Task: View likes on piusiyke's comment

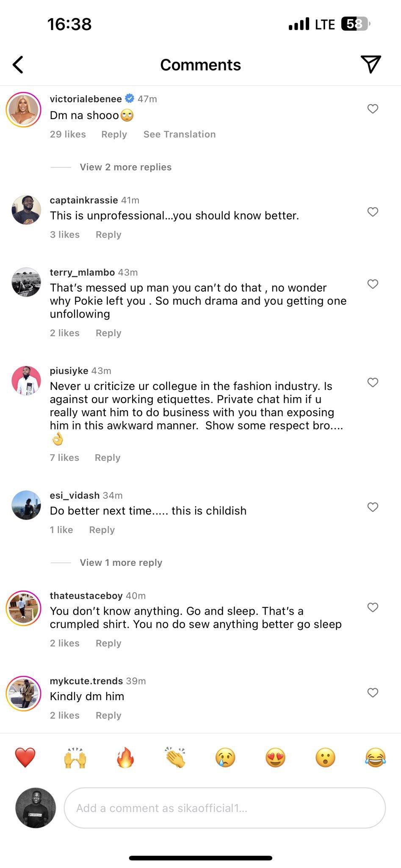Action: click(64, 457)
